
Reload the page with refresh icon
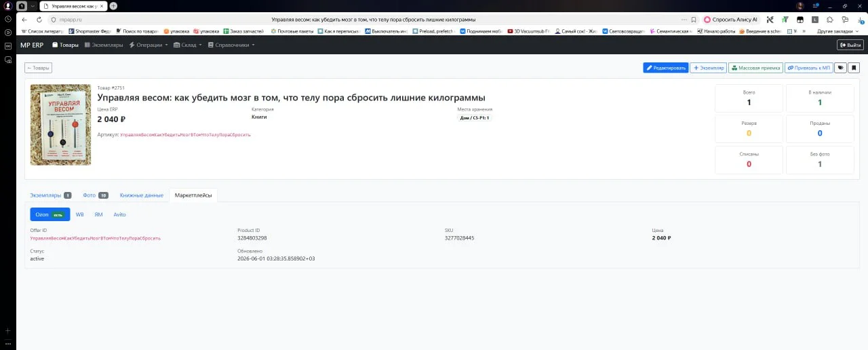pos(39,20)
